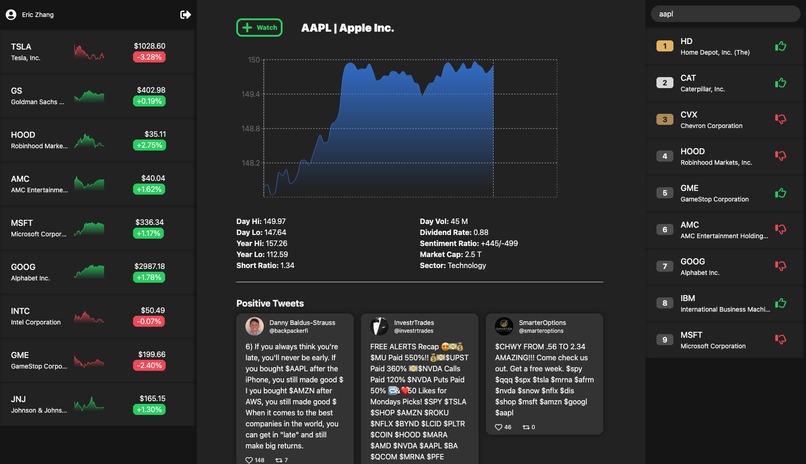Click the thumbs-up icon for HD
This screenshot has width=806, height=464.
point(780,46)
